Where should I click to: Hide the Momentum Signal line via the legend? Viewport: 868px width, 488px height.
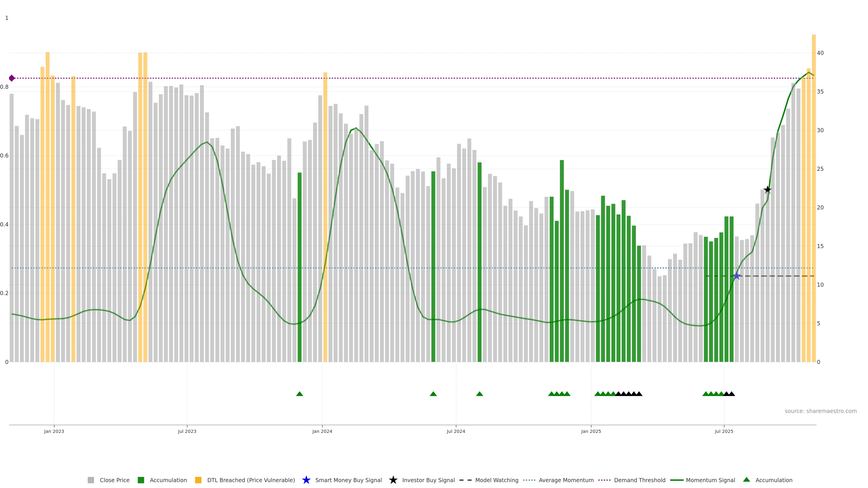point(710,480)
